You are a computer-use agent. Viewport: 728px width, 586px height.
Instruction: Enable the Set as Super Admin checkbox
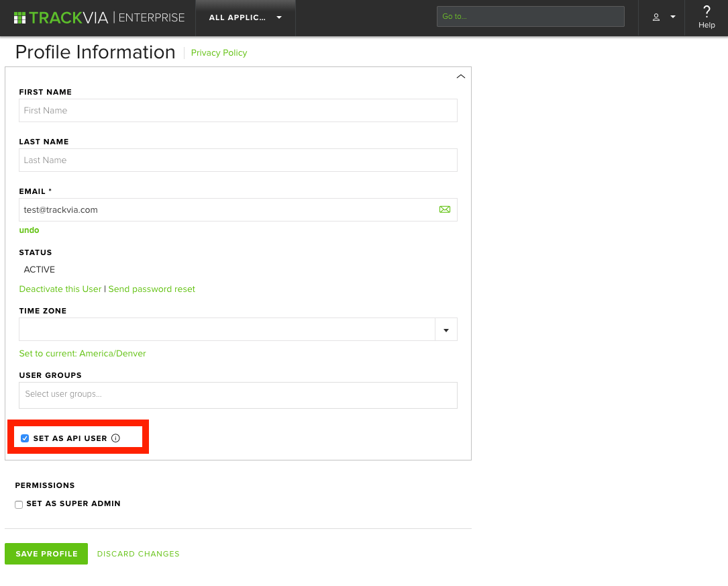[19, 504]
